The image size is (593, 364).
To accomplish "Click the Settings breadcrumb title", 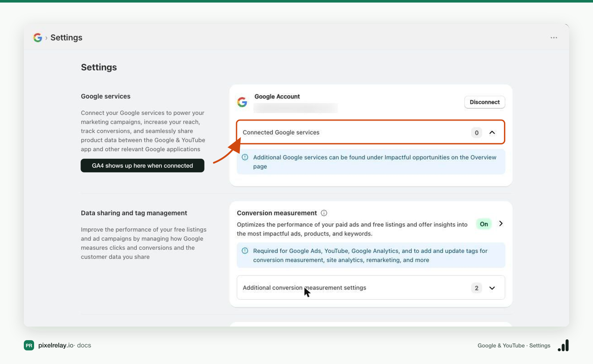I will 66,38.
